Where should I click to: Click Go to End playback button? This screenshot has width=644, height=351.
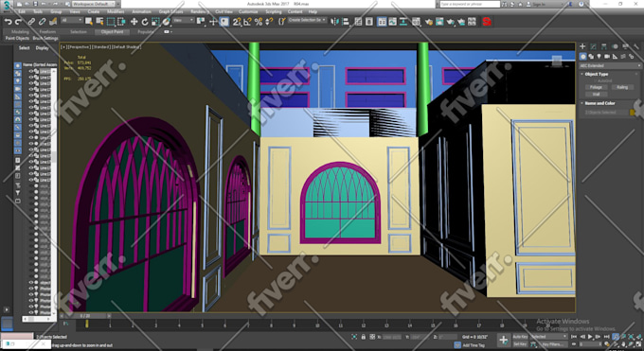tap(607, 337)
